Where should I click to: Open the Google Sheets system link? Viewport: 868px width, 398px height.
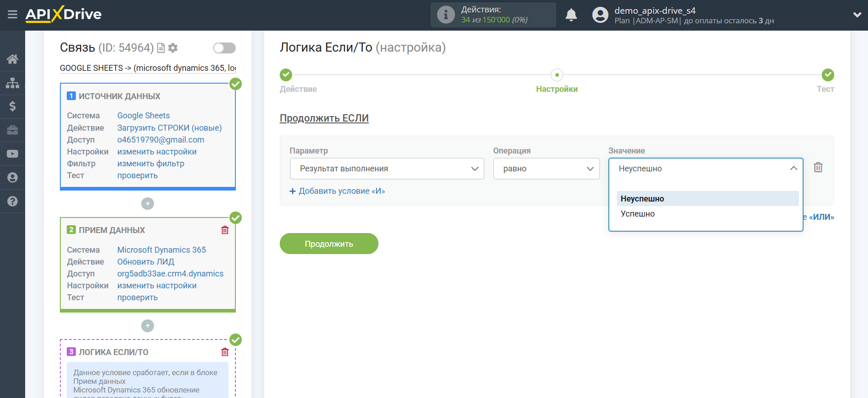(x=144, y=116)
